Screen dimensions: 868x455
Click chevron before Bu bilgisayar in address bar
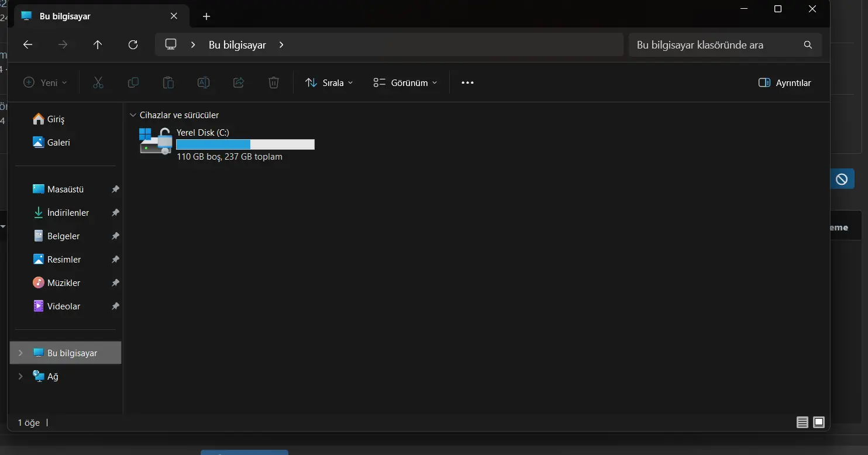tap(193, 45)
